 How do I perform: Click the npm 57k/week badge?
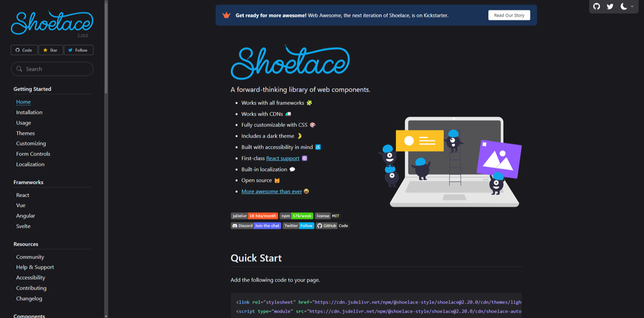coord(296,216)
